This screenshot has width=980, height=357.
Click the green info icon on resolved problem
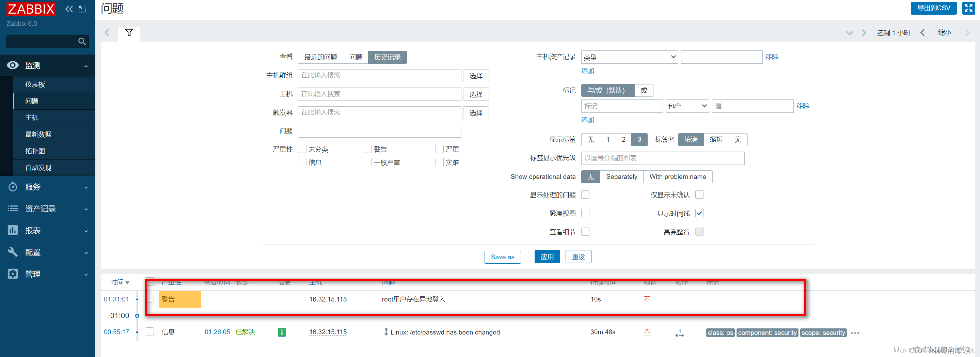click(x=282, y=332)
